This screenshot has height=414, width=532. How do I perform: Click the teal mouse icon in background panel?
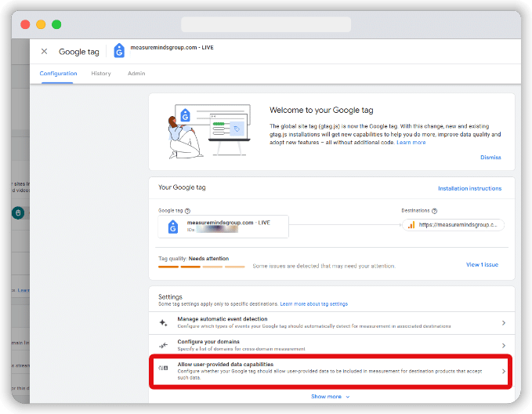click(18, 213)
